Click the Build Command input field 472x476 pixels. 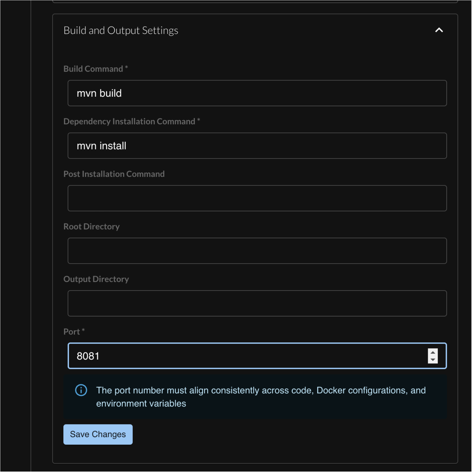click(257, 93)
